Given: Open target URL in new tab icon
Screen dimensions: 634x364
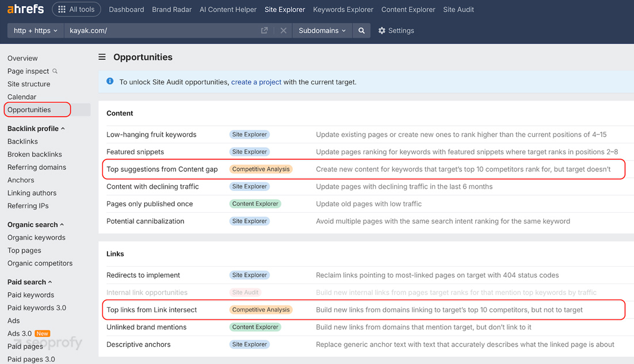Looking at the screenshot, I should click(265, 30).
